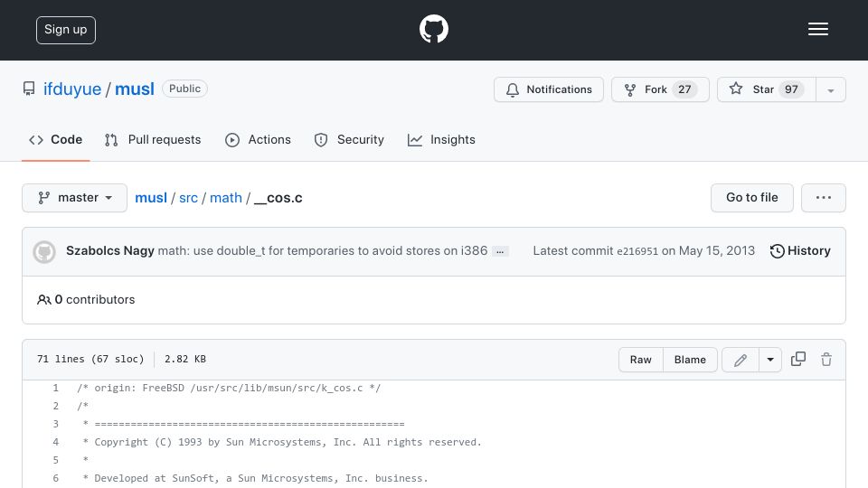This screenshot has height=488, width=868.
Task: Click the '0 contributors' text
Action: click(x=86, y=299)
